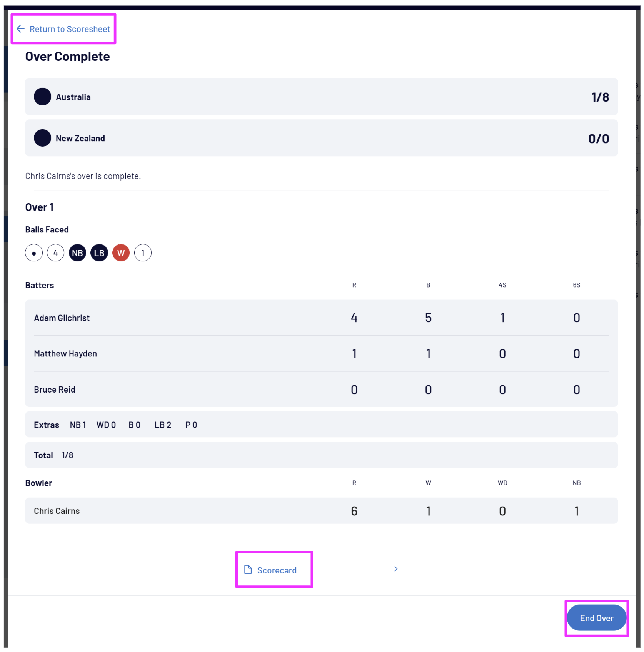Select the Bruce Reid batter row

321,390
